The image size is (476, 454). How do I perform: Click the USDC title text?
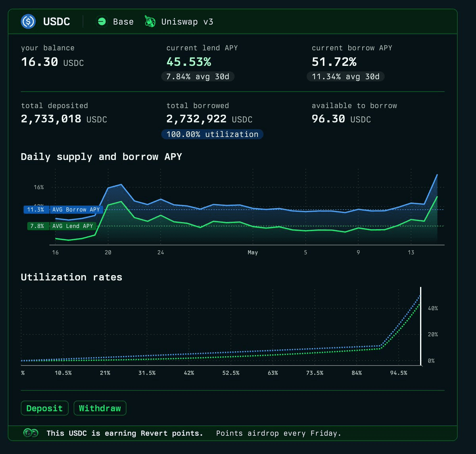(57, 21)
